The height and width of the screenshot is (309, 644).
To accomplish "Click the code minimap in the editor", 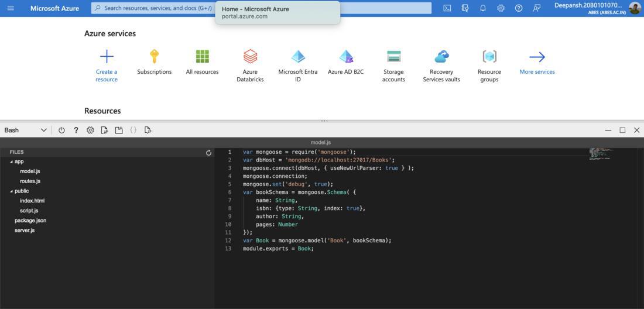I will [x=602, y=154].
